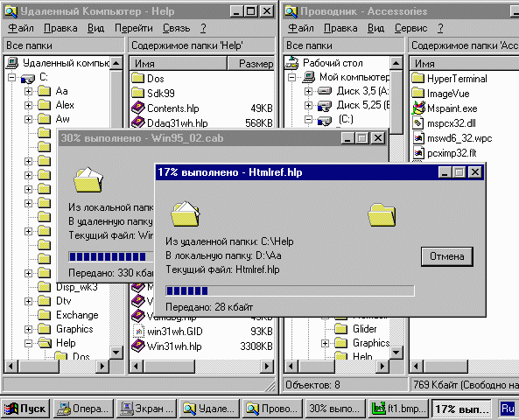519x420 pixels.
Task: Click the Ru language indicator in tray
Action: 508,409
